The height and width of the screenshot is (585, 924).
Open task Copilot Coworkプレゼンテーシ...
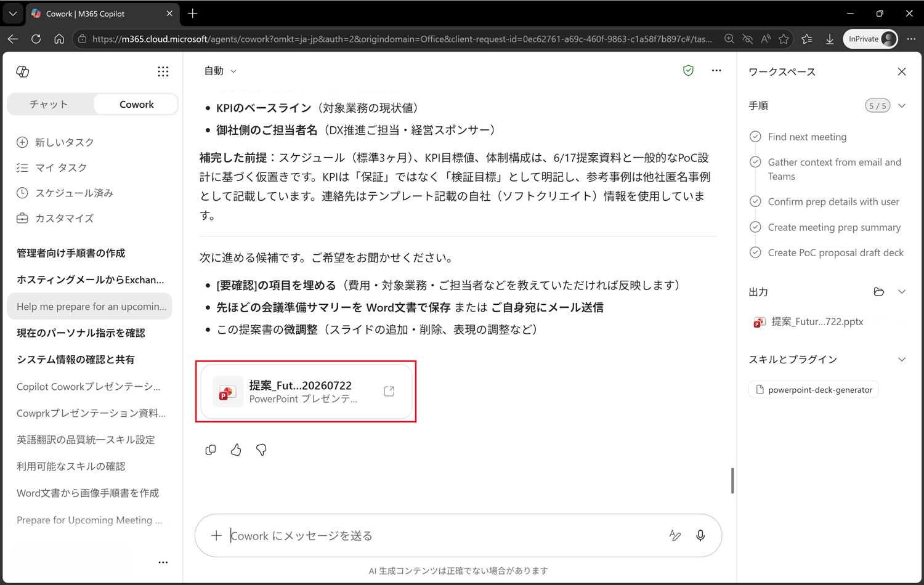[x=89, y=386]
